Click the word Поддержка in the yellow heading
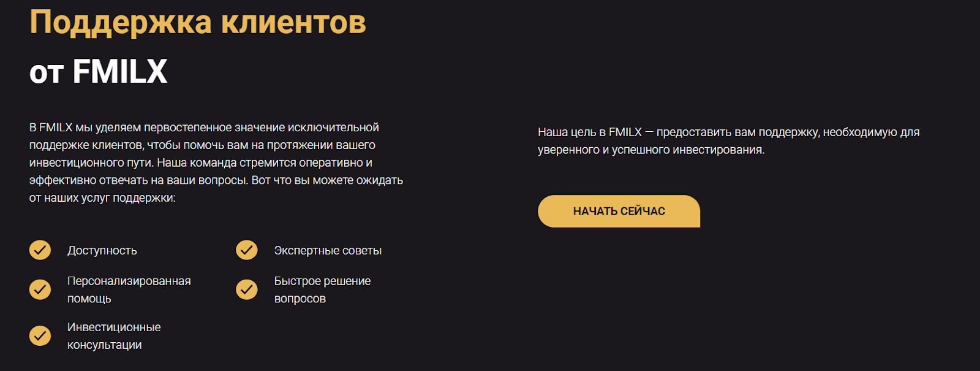Viewport: 980px width, 371px height. click(x=121, y=24)
